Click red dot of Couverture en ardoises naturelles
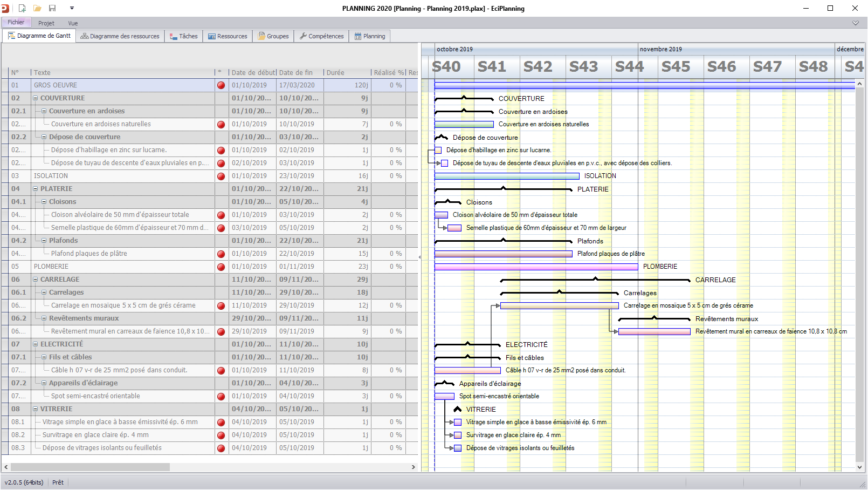This screenshot has height=490, width=868. click(x=221, y=124)
